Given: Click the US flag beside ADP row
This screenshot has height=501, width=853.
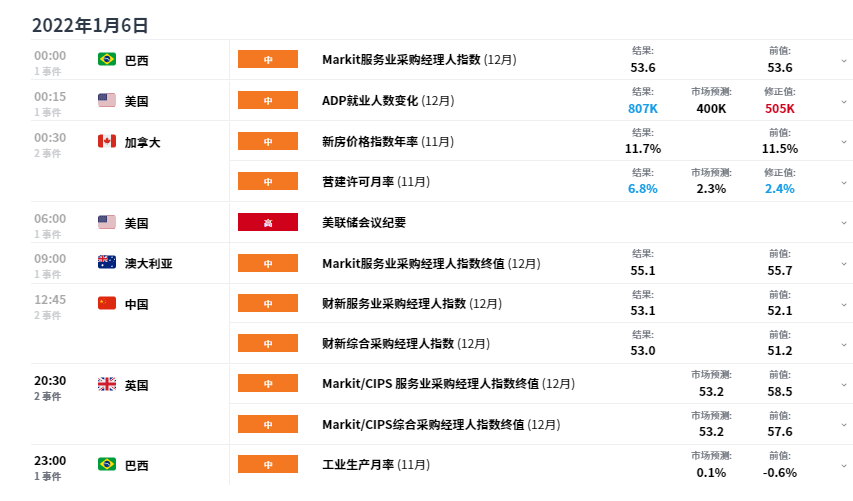Looking at the screenshot, I should [107, 100].
